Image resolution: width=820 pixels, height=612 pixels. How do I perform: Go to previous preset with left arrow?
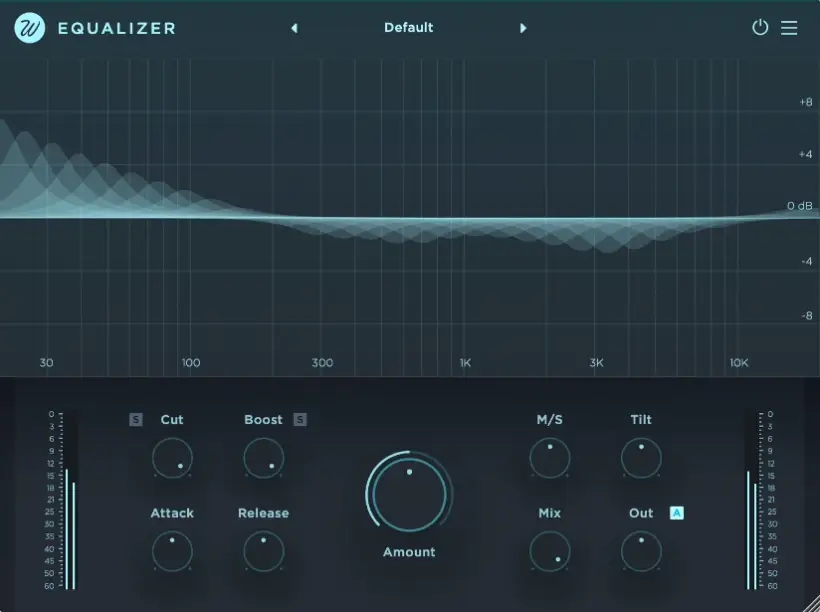point(294,28)
